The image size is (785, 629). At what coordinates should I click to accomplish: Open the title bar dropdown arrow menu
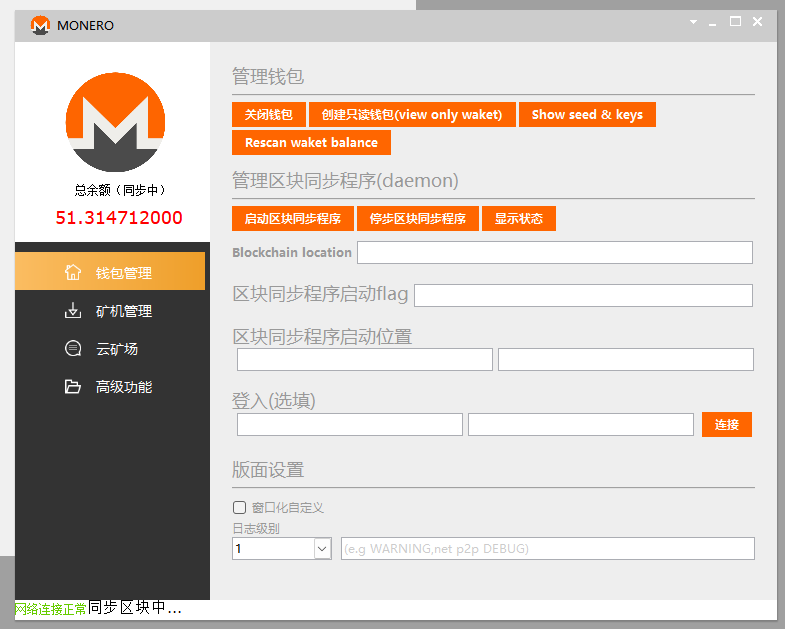pyautogui.click(x=693, y=22)
